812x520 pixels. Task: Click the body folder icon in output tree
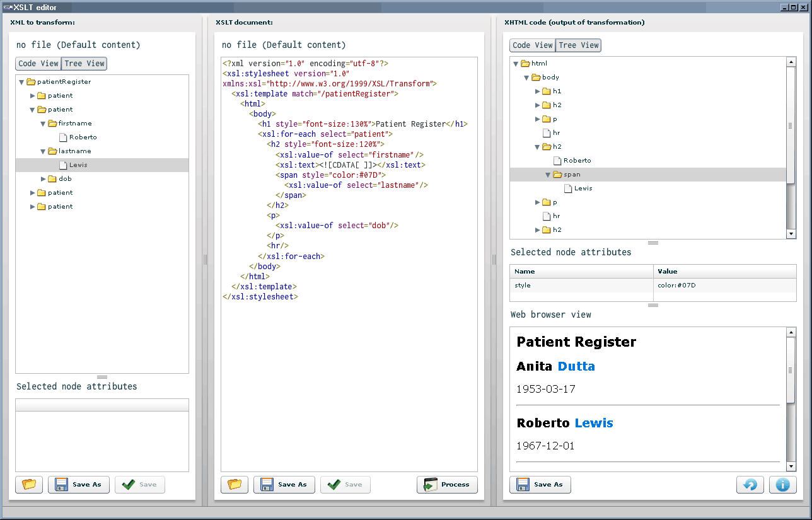click(x=536, y=78)
